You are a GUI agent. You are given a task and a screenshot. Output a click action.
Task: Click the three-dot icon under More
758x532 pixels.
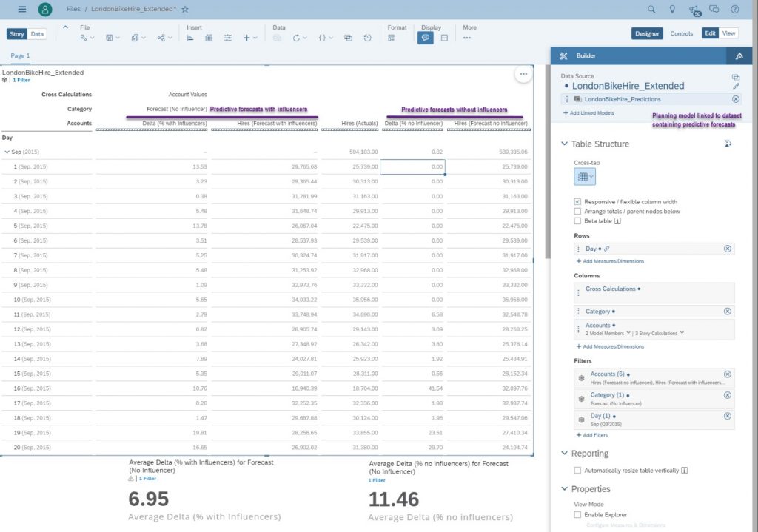click(x=466, y=38)
